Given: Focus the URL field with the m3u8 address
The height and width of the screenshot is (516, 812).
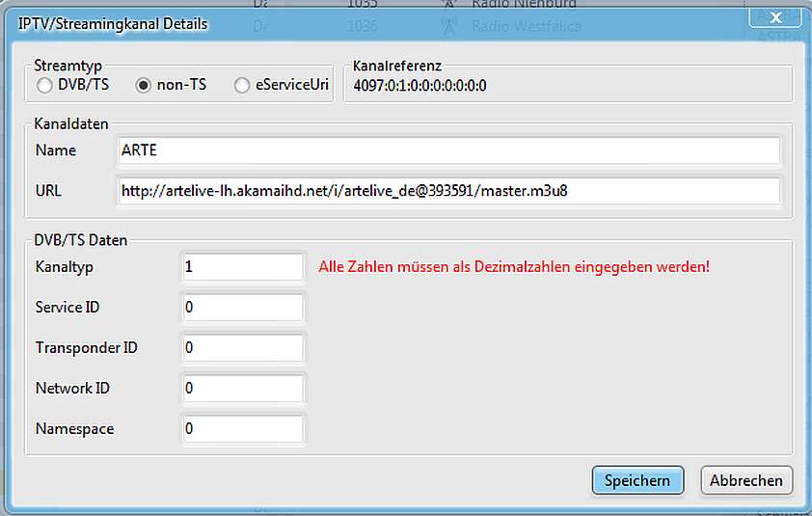Looking at the screenshot, I should (447, 191).
